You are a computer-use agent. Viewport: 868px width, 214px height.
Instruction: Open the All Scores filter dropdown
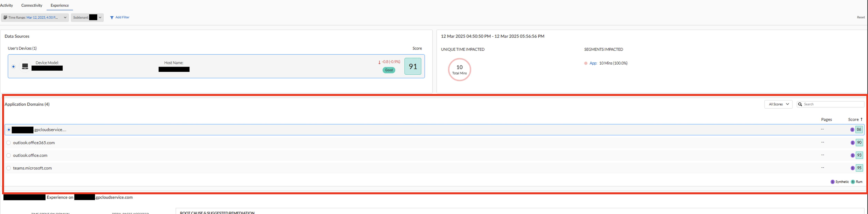(778, 104)
